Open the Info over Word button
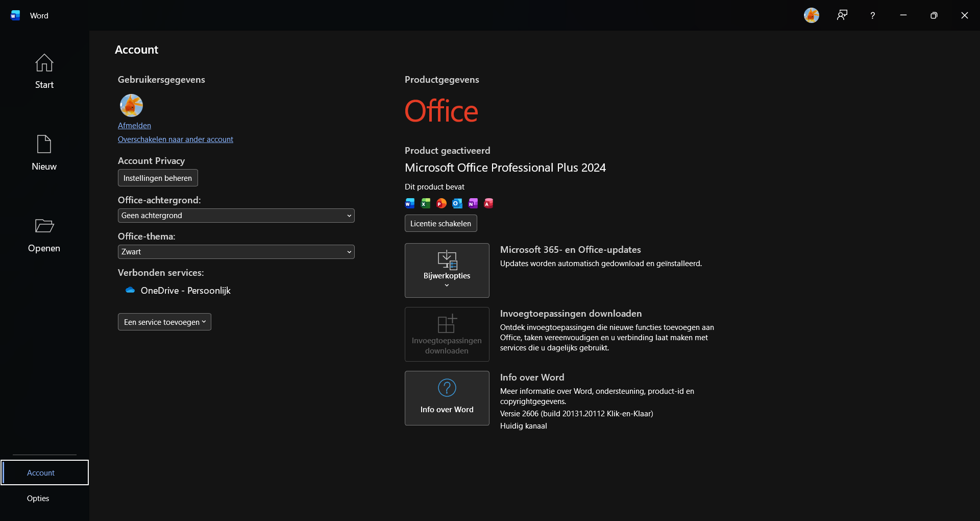Image resolution: width=980 pixels, height=521 pixels. tap(447, 398)
